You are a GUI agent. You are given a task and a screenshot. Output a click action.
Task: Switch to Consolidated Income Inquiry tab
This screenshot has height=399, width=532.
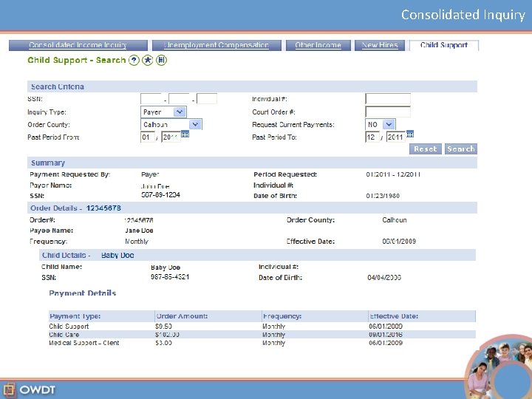pos(78,45)
